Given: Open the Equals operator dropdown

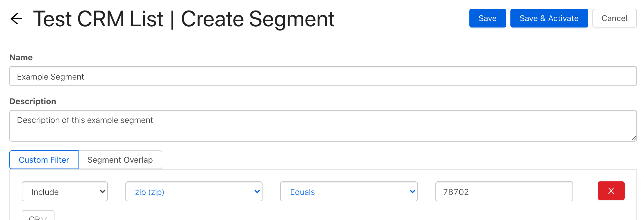Looking at the screenshot, I should [348, 192].
